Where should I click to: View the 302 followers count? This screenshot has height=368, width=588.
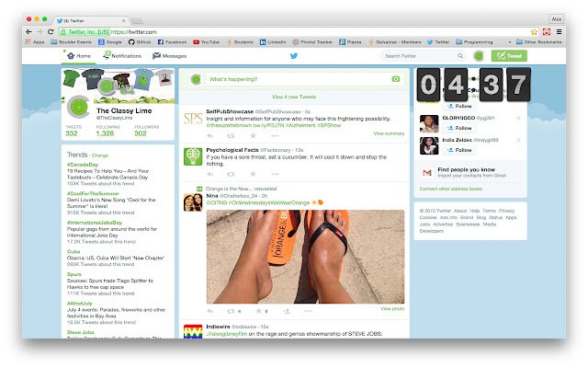pyautogui.click(x=141, y=133)
